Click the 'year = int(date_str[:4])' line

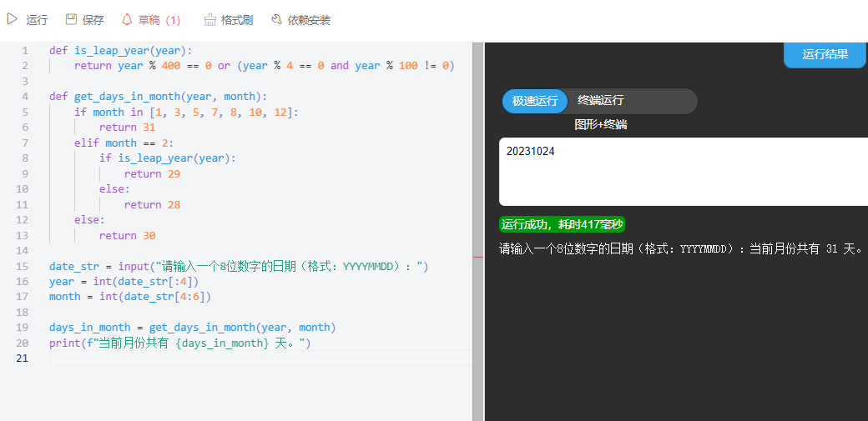pos(124,282)
